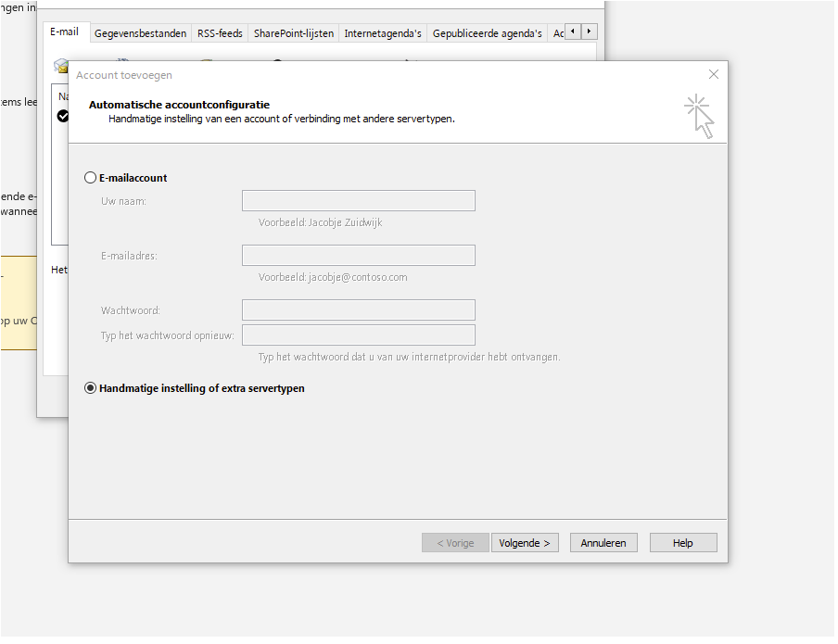The image size is (838, 644).
Task: Select the E-mail tab
Action: coord(65,32)
